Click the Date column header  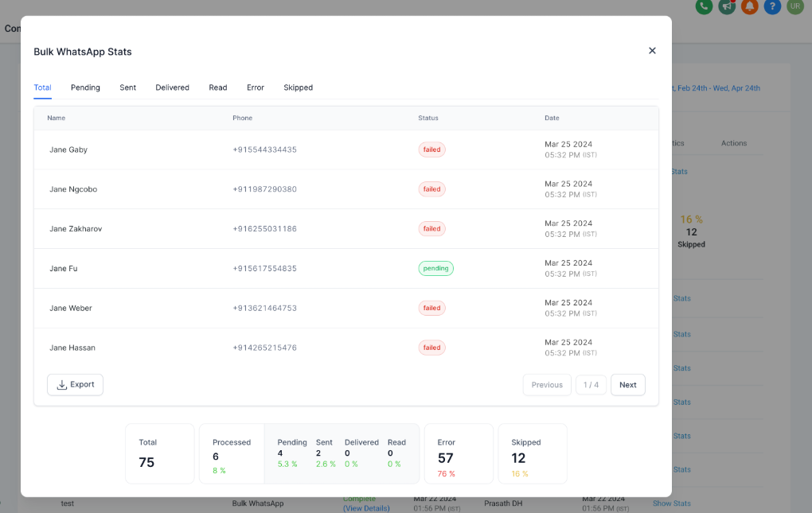point(552,118)
